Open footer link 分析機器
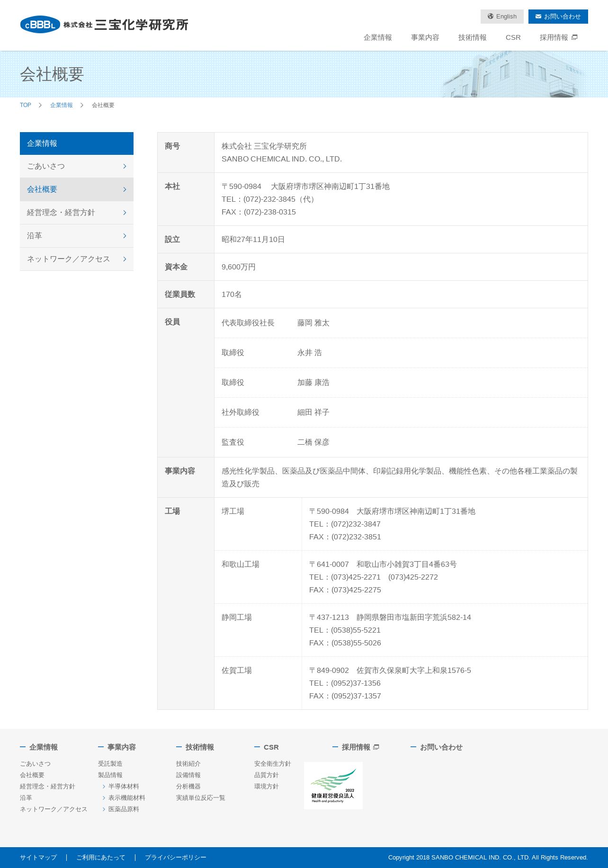 pos(188,787)
